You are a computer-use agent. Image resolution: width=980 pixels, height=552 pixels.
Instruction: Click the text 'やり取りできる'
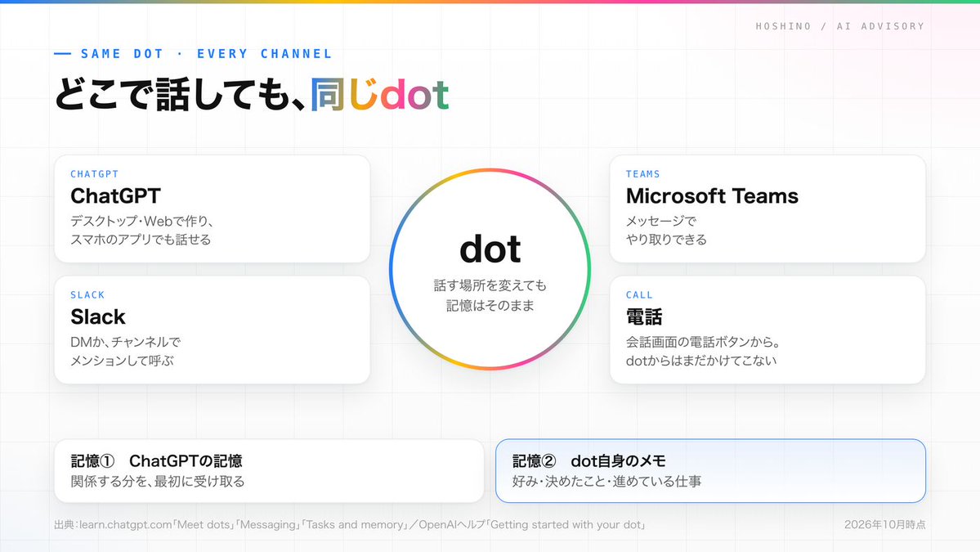666,240
